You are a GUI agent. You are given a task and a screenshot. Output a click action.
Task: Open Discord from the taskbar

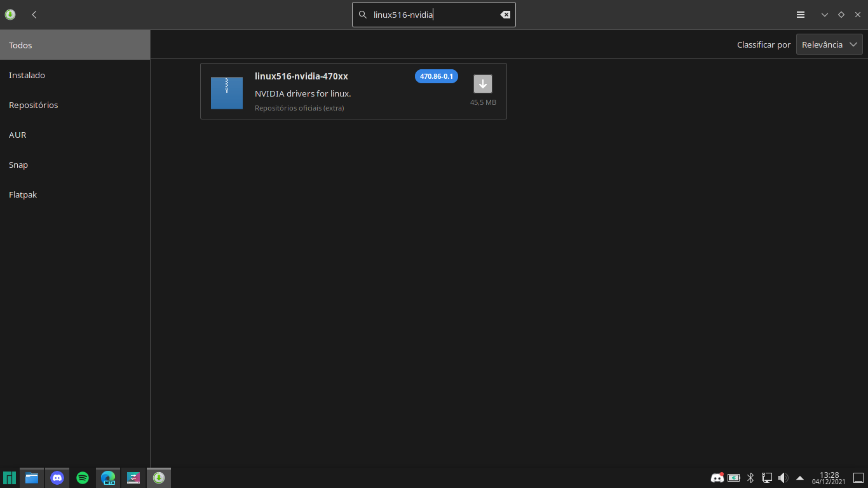57,478
